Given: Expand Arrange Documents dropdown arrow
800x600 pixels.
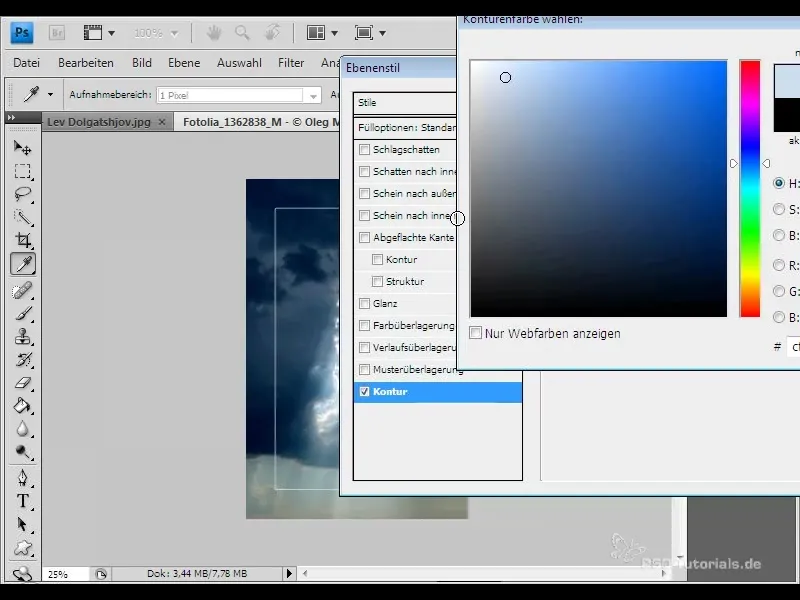Looking at the screenshot, I should coord(334,34).
